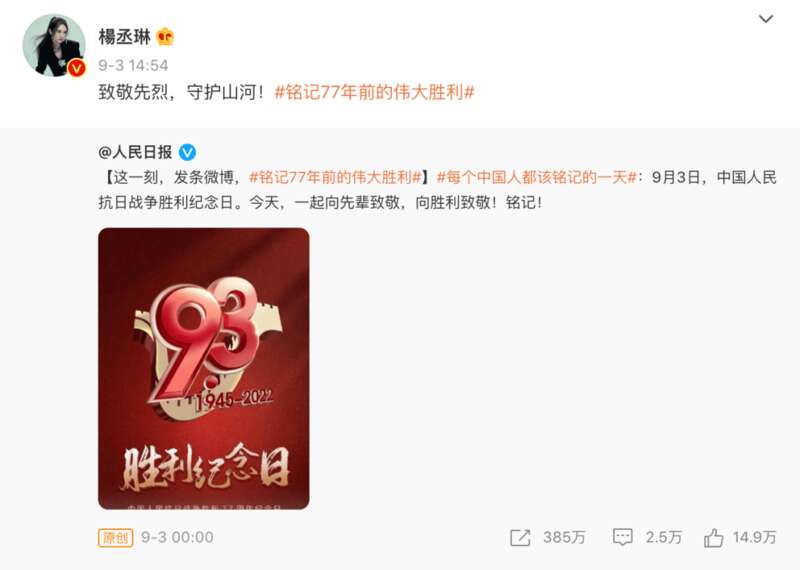Screen dimensions: 800x570
Task: Like the post with thumbs-up icon
Action: 713,537
